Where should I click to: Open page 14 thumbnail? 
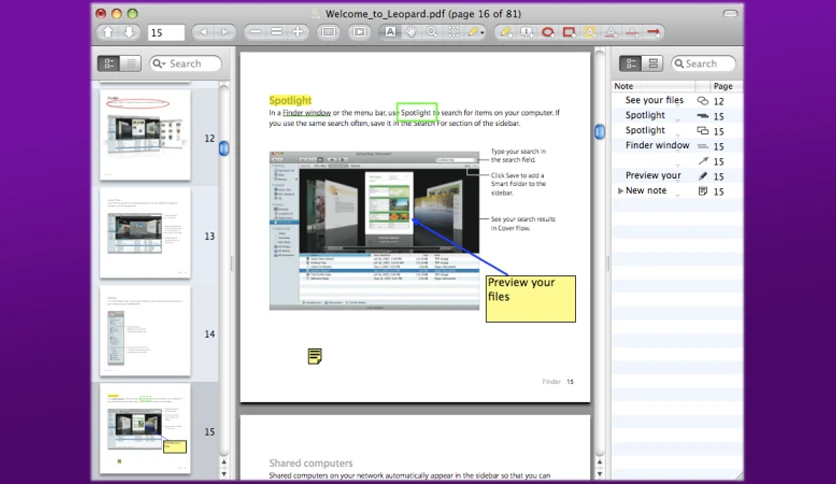click(145, 330)
